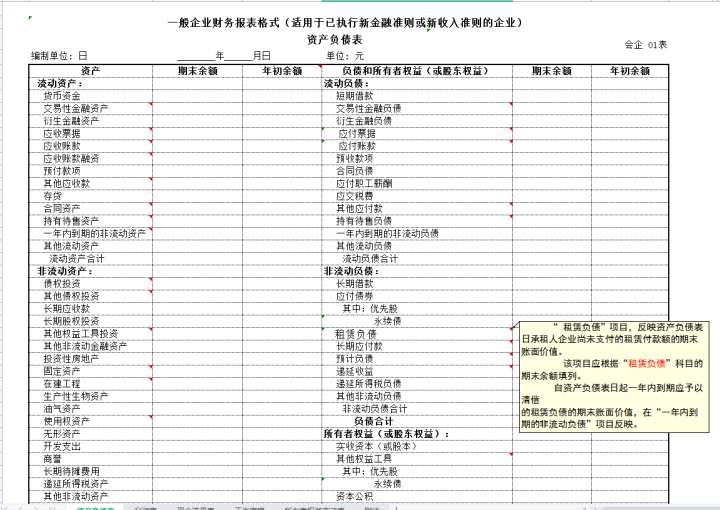Select the 其他权益工具 cell

point(417,459)
